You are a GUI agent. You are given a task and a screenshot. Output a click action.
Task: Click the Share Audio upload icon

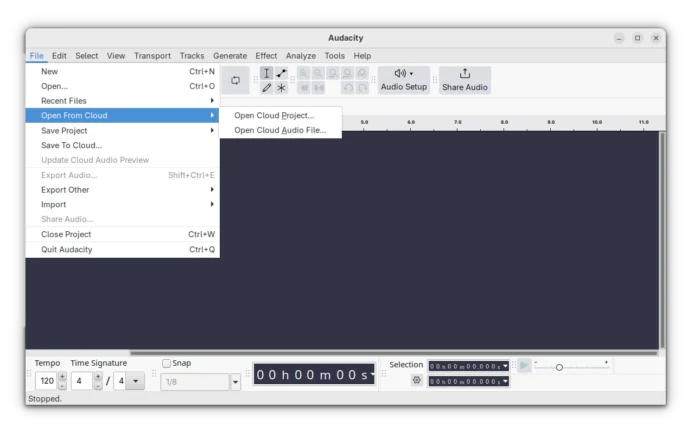point(464,74)
